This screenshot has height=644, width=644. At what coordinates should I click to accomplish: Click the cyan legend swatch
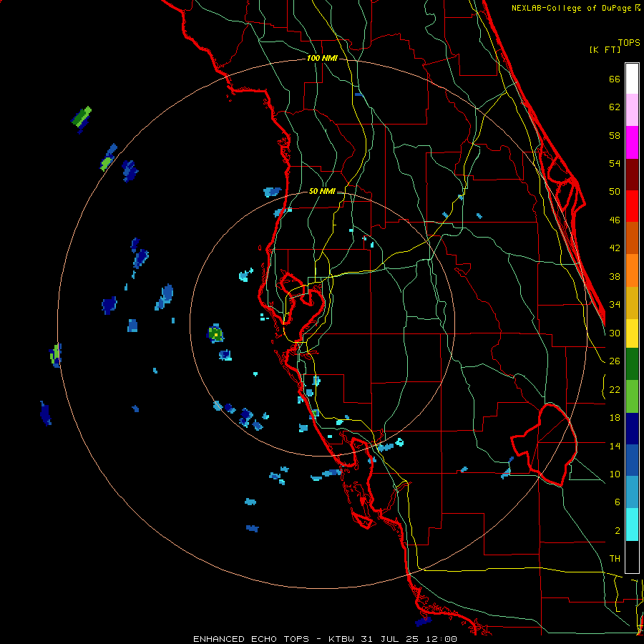pyautogui.click(x=632, y=525)
